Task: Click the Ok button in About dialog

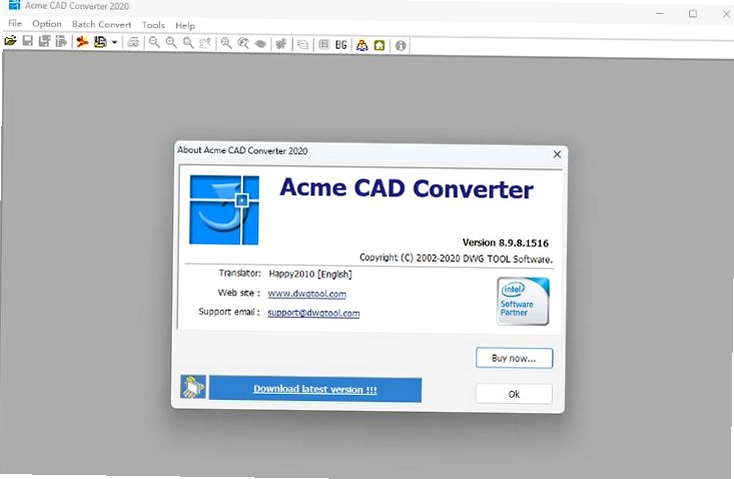Action: [x=514, y=394]
